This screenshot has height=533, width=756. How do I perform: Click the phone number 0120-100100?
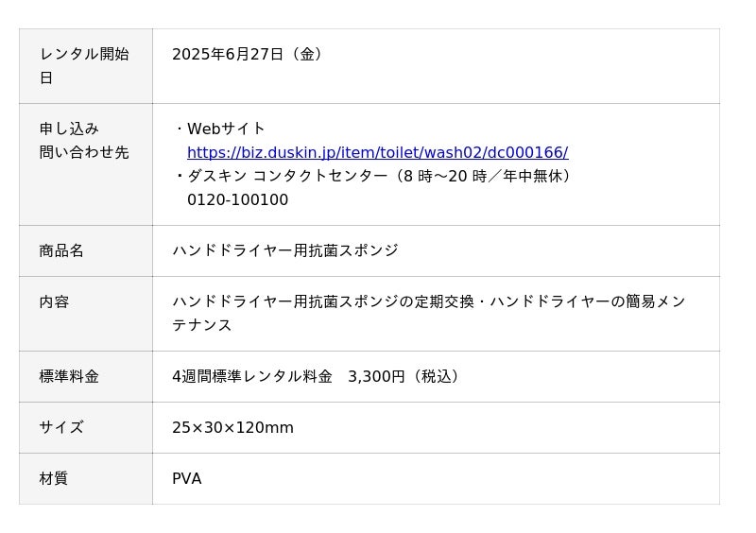pyautogui.click(x=238, y=199)
